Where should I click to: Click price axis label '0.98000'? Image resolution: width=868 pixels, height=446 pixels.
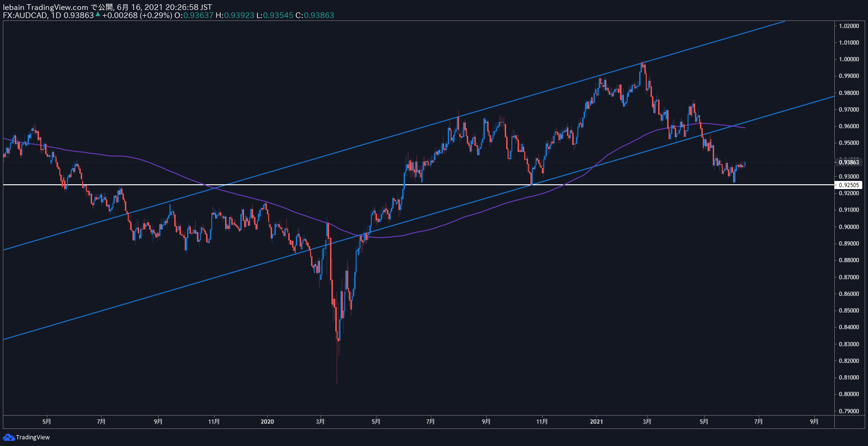coord(849,93)
